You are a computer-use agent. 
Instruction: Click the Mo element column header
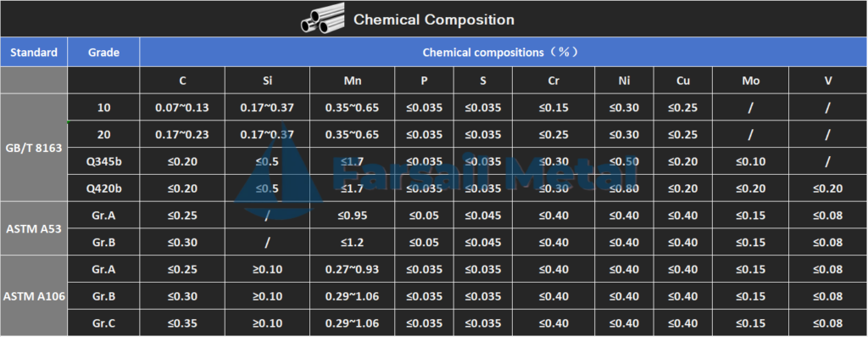pos(751,81)
